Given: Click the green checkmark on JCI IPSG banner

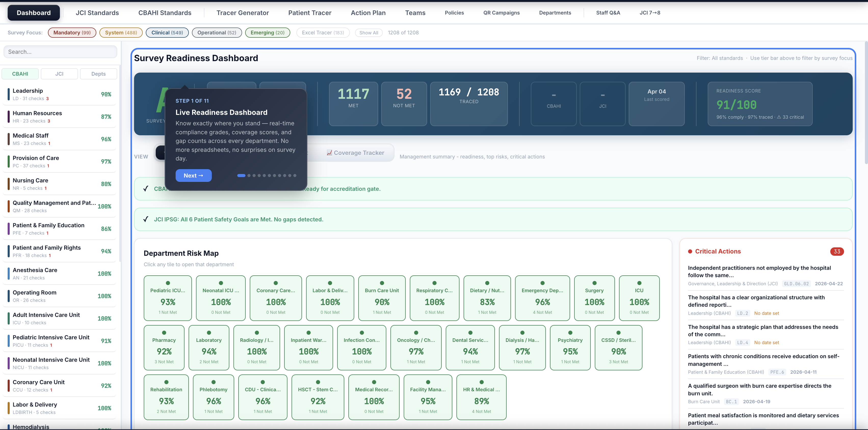Looking at the screenshot, I should tap(146, 219).
